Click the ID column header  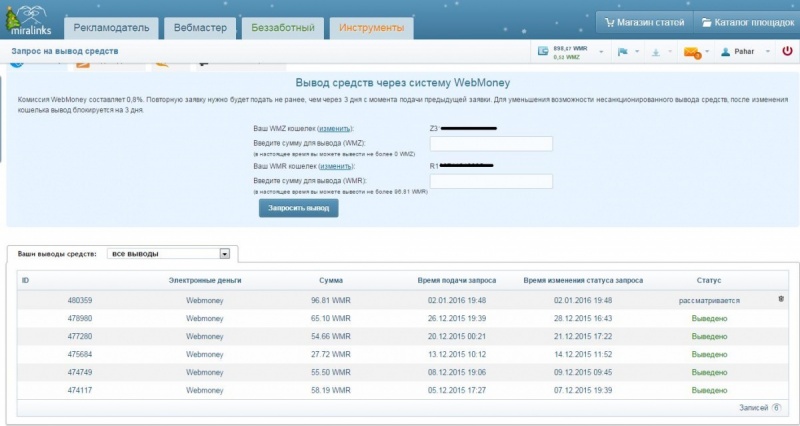tap(26, 281)
